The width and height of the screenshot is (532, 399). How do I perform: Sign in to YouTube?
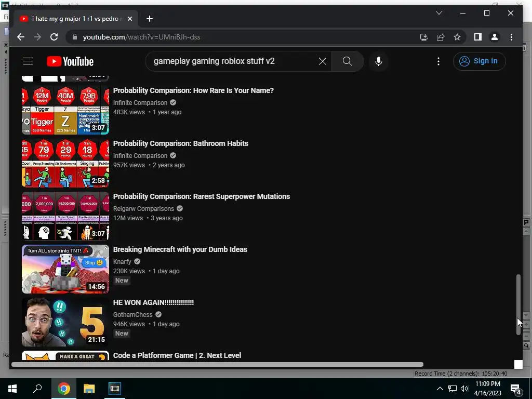[479, 61]
